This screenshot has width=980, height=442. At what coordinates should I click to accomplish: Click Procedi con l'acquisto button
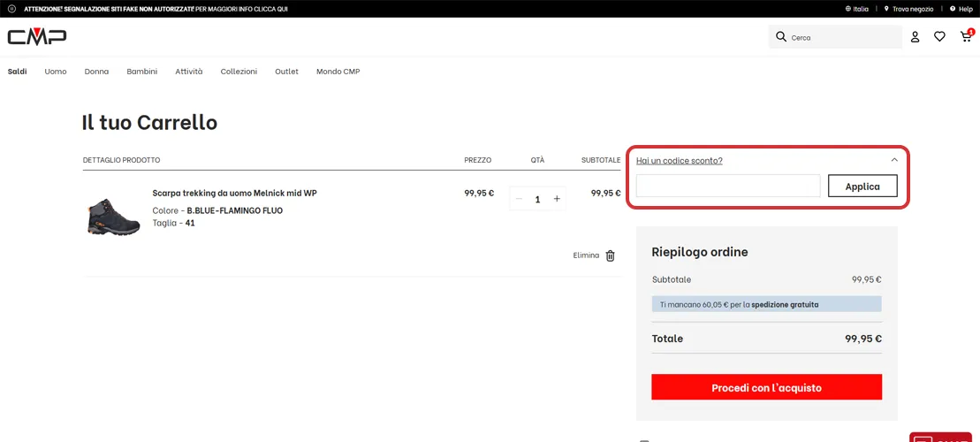coord(766,387)
